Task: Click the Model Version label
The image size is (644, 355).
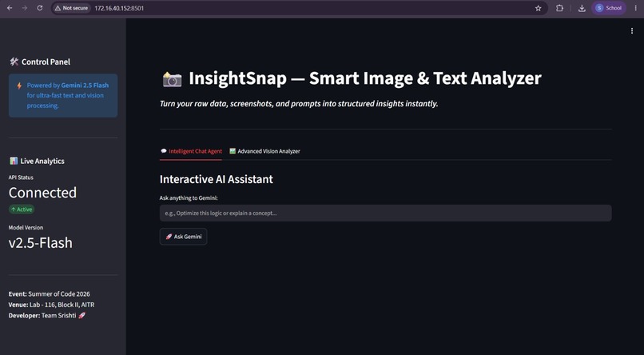Action: point(26,228)
